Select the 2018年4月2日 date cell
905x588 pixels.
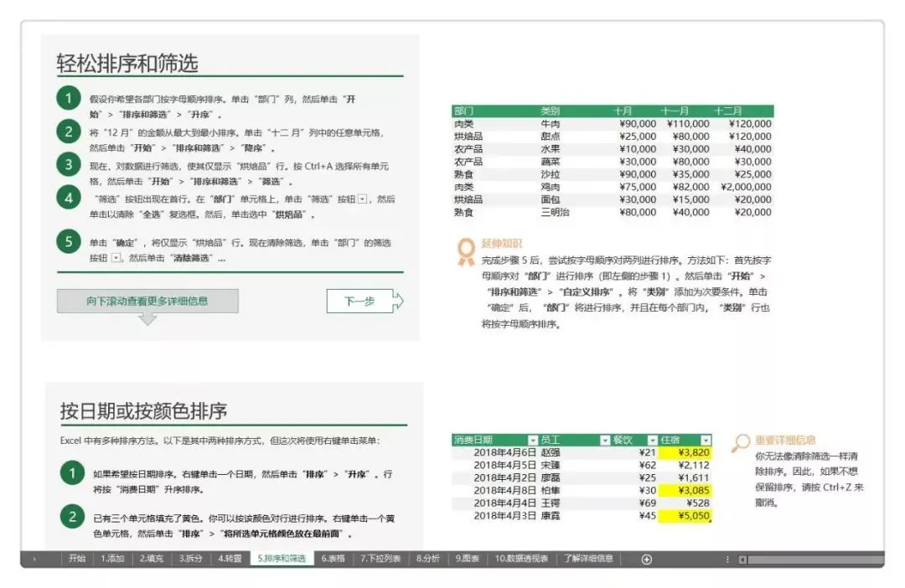pos(495,477)
